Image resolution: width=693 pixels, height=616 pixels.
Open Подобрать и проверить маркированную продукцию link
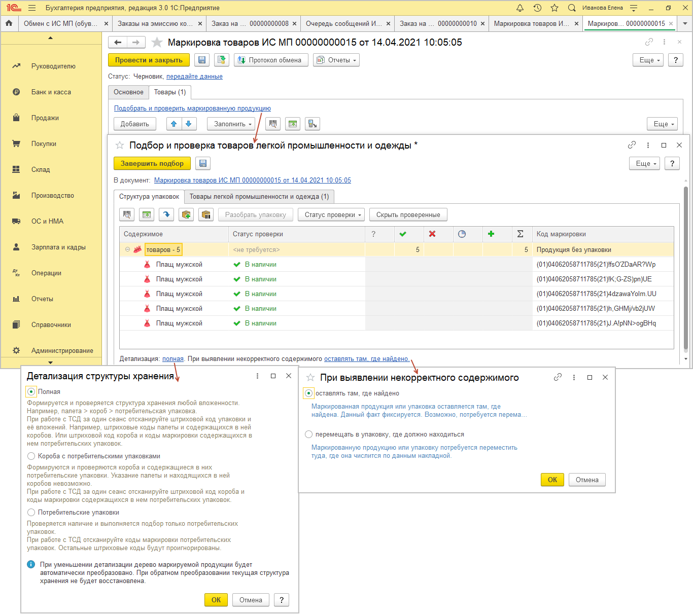pyautogui.click(x=192, y=108)
